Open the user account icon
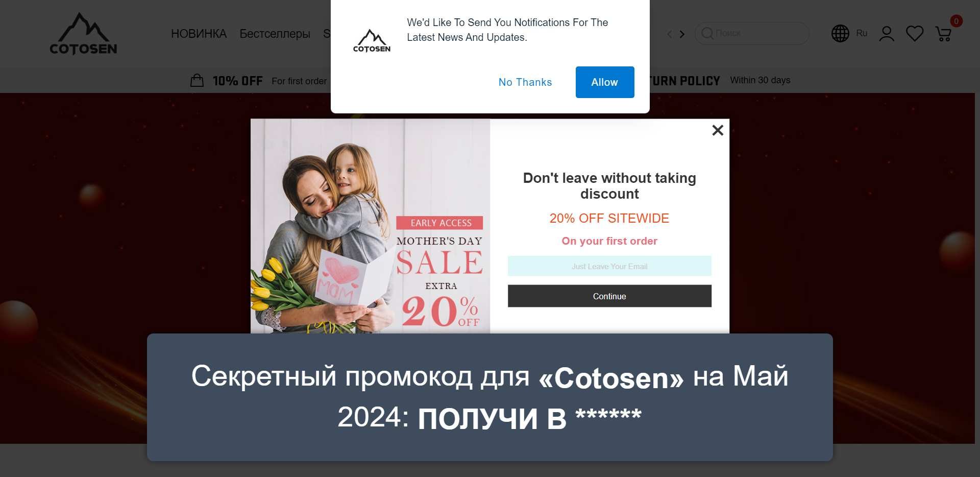The height and width of the screenshot is (477, 980). 887,34
